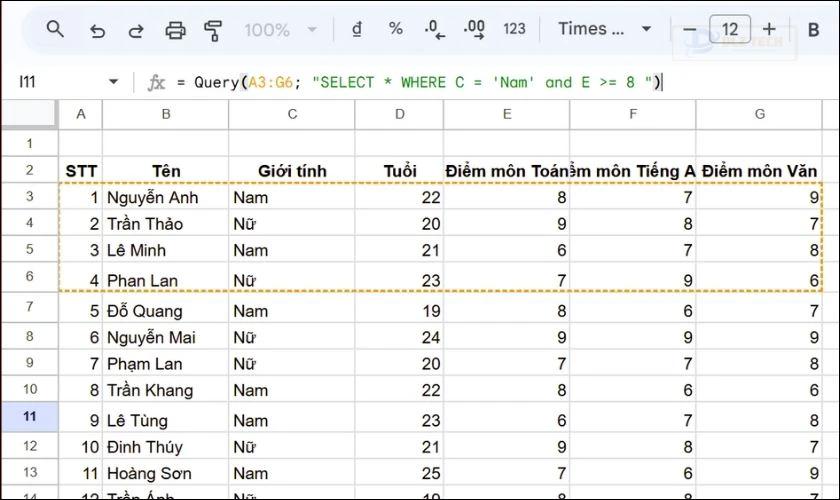Click gender cell 'Nữ' in Đinh Thúy row
This screenshot has height=500, width=840.
292,446
